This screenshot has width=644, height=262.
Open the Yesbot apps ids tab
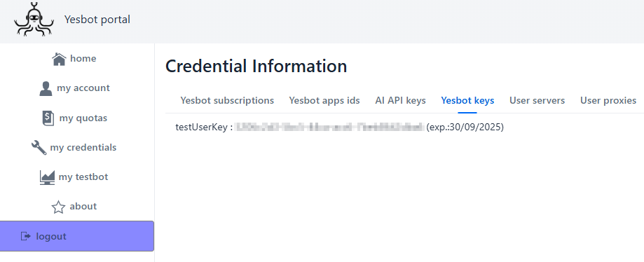324,101
